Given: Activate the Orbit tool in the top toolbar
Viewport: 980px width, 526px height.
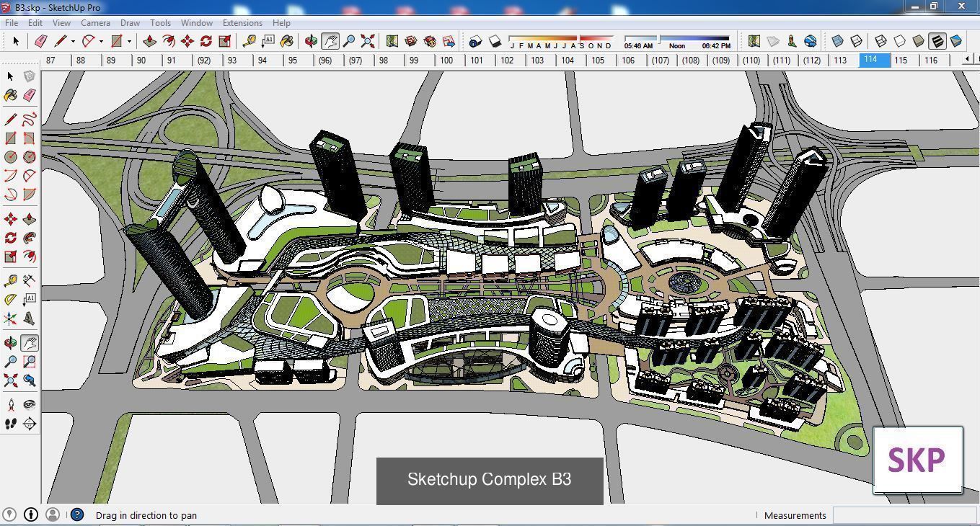Looking at the screenshot, I should [x=311, y=41].
